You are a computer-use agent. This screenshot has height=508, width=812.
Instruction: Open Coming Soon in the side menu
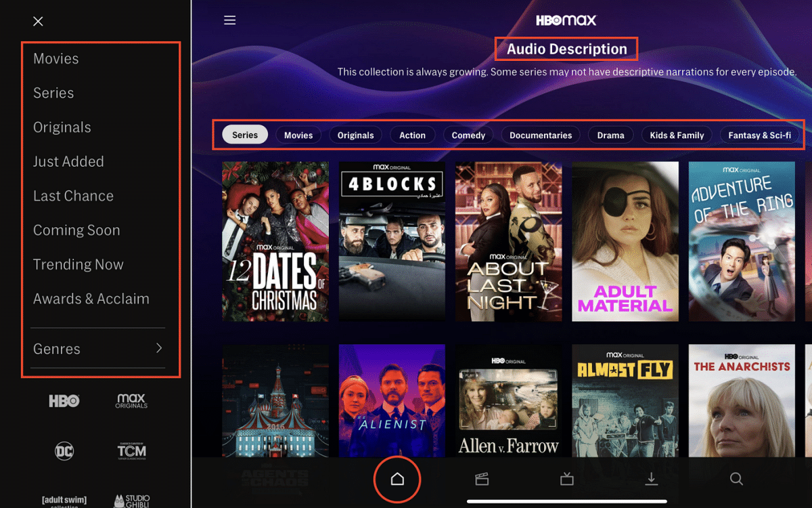click(76, 231)
